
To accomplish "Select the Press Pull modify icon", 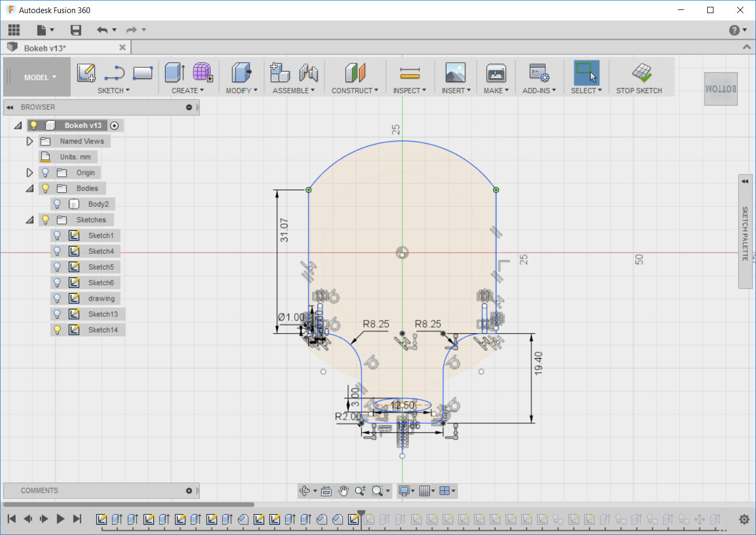I will point(241,73).
